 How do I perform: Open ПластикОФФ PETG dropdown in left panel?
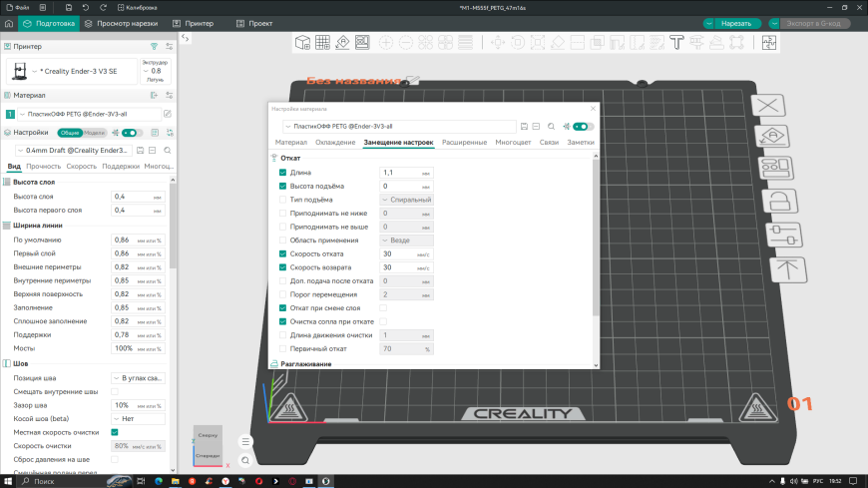(89, 114)
